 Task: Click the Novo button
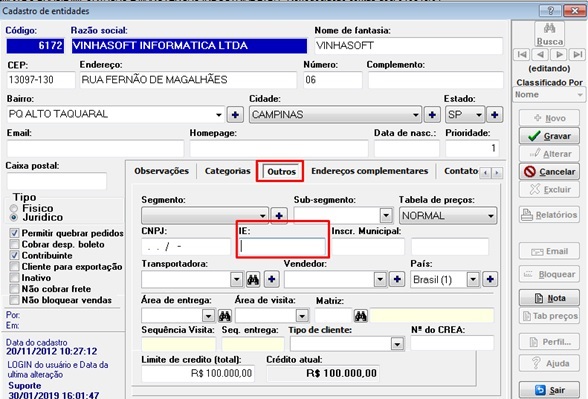pos(549,118)
